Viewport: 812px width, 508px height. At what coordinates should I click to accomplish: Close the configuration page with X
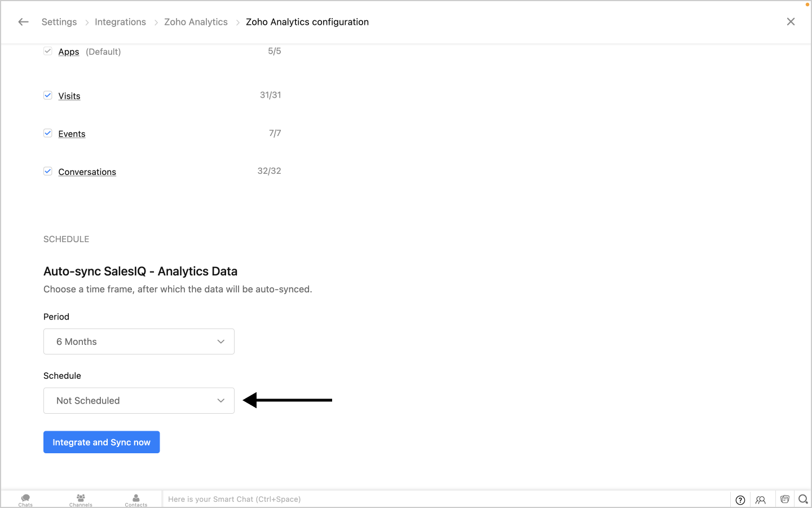(791, 21)
